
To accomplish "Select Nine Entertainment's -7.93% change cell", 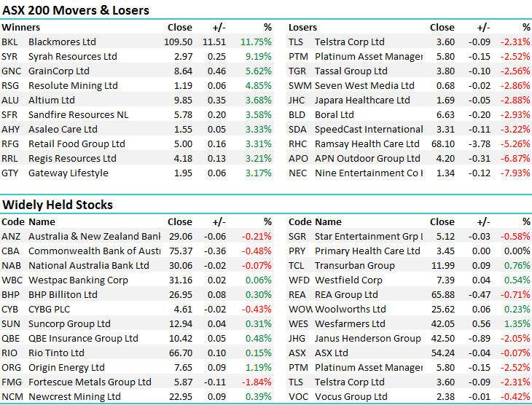I will 515,173.
